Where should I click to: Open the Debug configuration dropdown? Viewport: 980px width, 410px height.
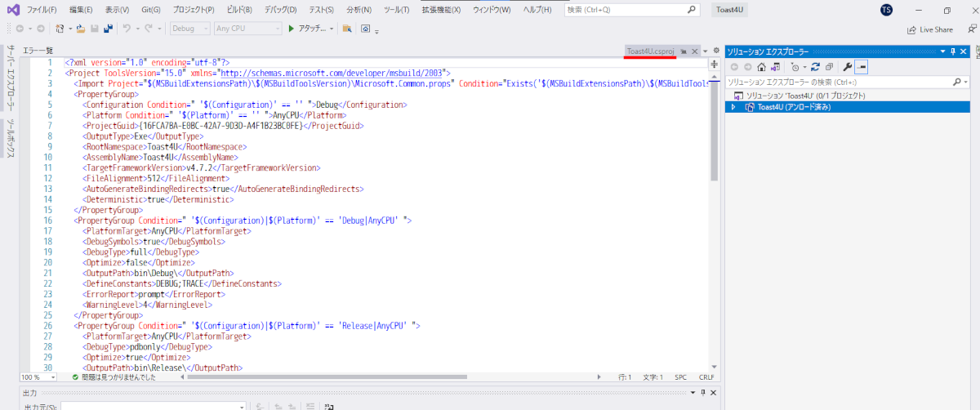(x=189, y=29)
